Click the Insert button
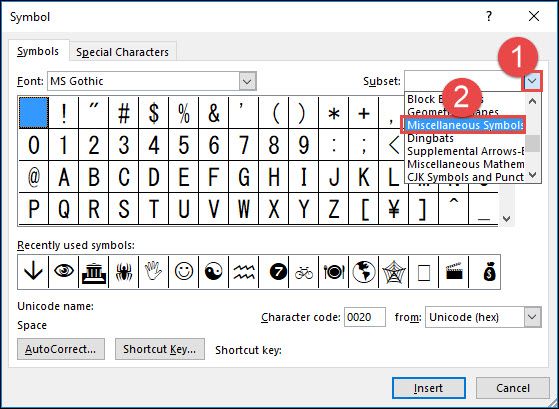The width and height of the screenshot is (559, 409). pos(429,388)
